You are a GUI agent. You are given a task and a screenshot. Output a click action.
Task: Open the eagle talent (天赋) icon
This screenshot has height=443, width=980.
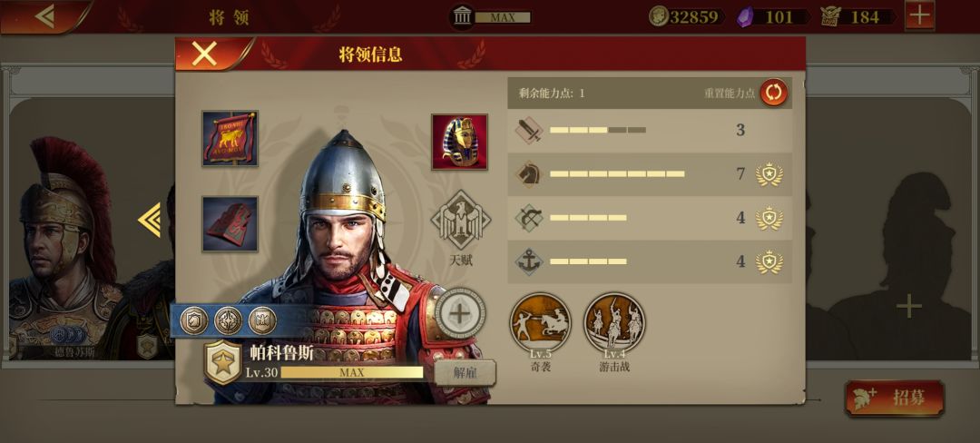461,220
